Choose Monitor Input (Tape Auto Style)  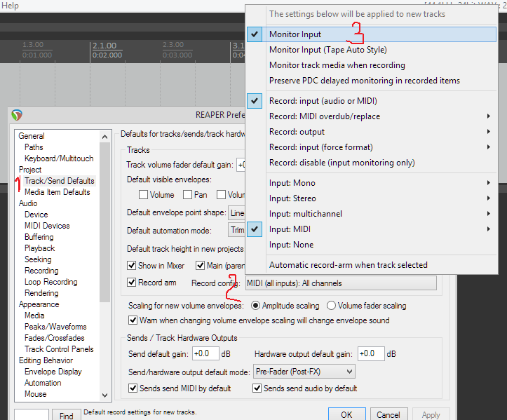(371, 50)
